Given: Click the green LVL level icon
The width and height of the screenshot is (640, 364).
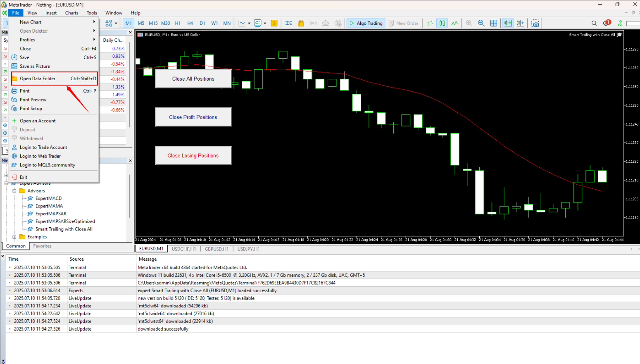Looking at the screenshot, I should point(620,23).
